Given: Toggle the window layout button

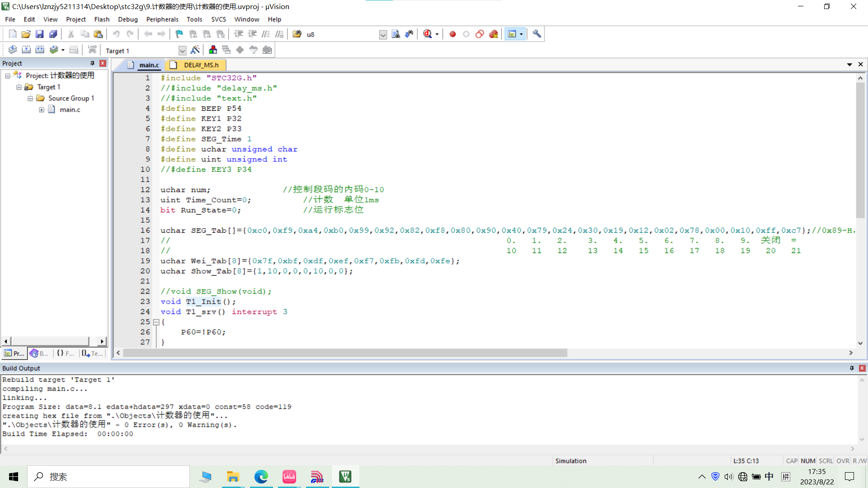Looking at the screenshot, I should point(512,34).
